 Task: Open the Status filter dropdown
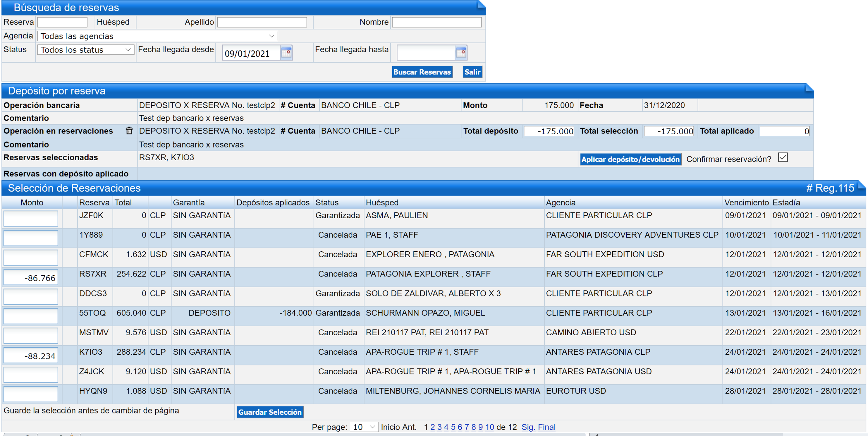(86, 50)
